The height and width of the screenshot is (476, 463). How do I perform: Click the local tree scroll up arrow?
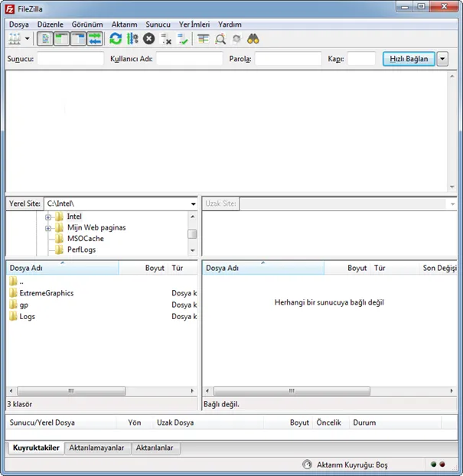[193, 217]
